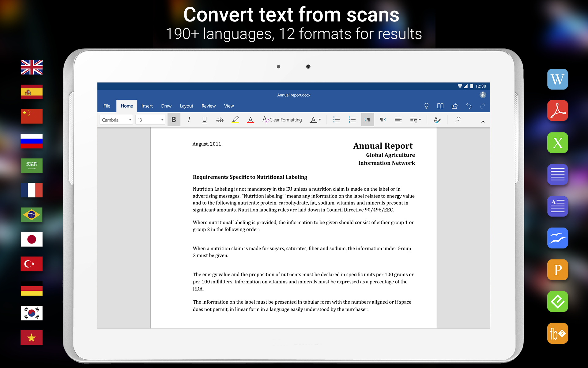Click the plain text lines format icon
Screen dimensions: 588x368
[558, 174]
